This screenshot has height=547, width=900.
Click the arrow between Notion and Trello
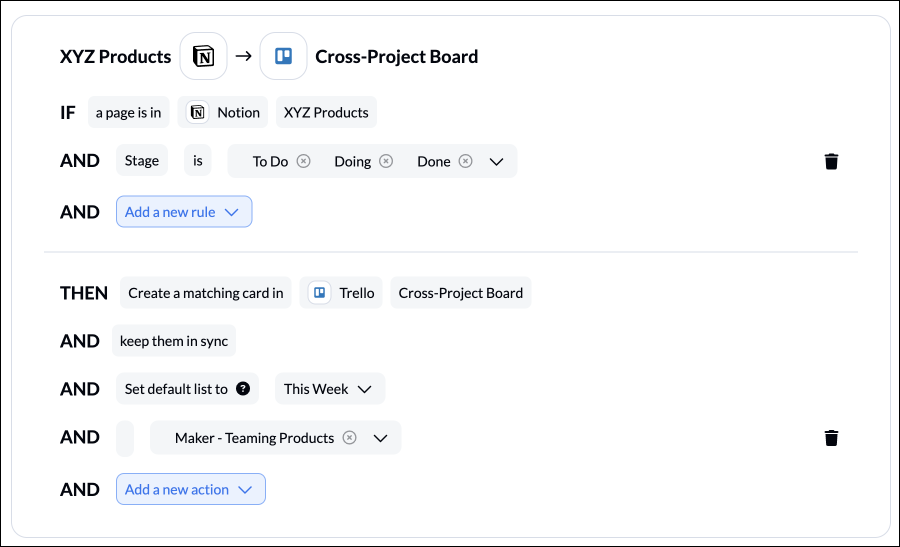click(x=244, y=56)
